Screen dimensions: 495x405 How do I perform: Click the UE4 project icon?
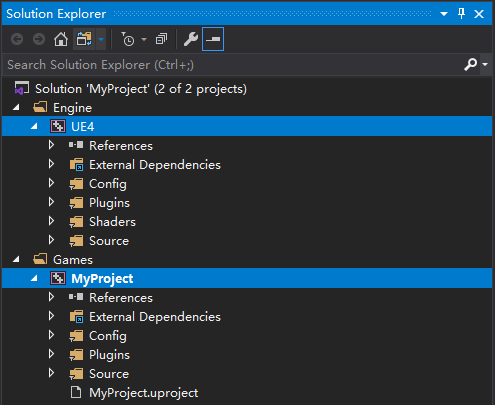pos(58,126)
